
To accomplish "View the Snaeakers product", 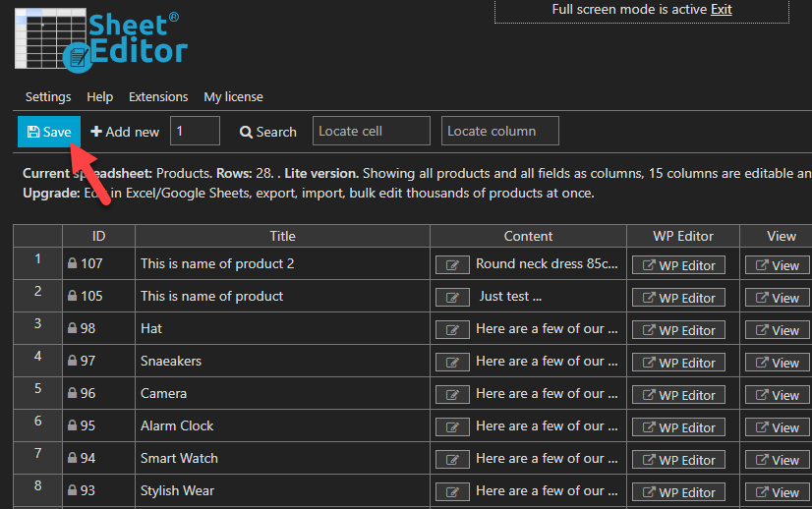I will point(779,363).
